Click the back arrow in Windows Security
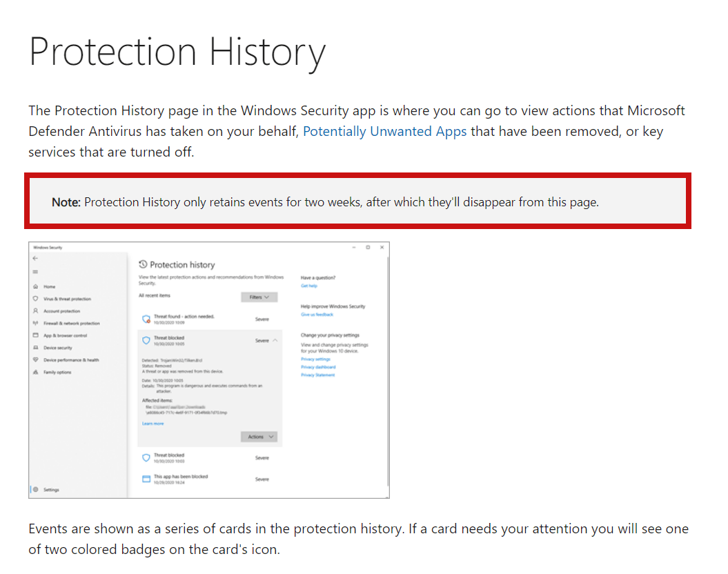The image size is (728, 574). [x=35, y=257]
